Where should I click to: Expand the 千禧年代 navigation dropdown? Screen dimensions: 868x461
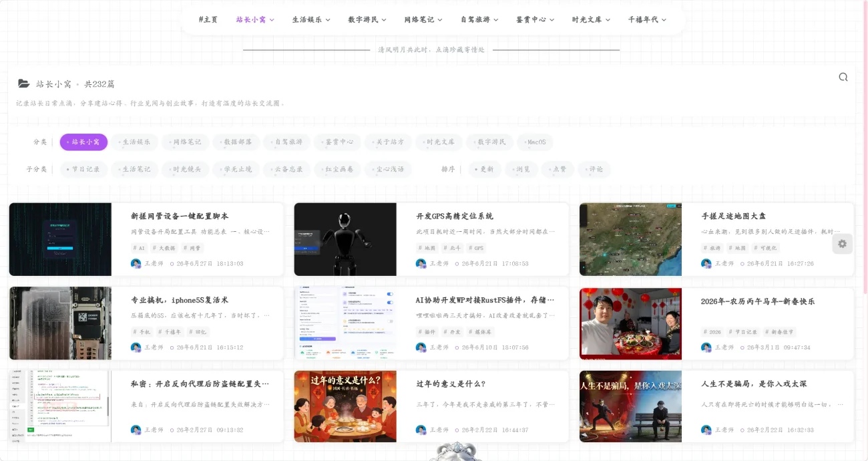coord(648,20)
